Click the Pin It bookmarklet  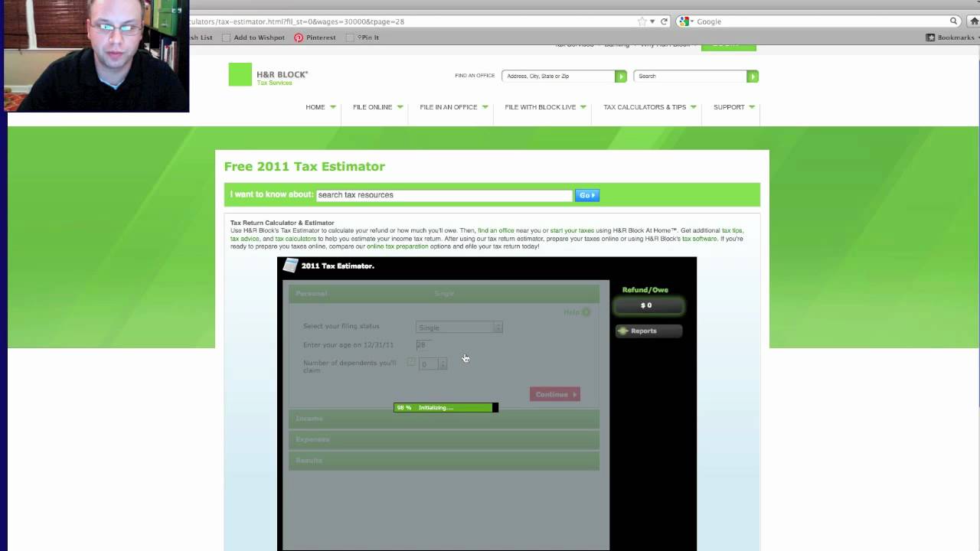[x=363, y=37]
